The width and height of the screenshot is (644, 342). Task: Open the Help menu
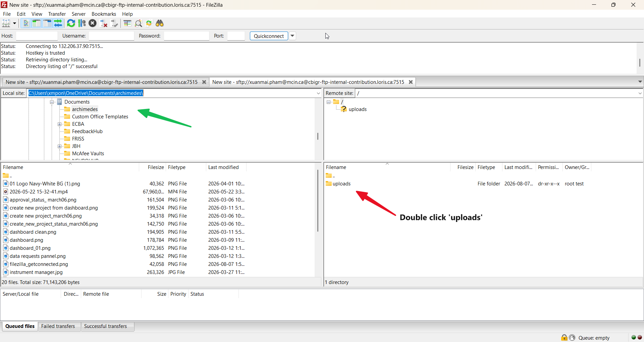(127, 14)
